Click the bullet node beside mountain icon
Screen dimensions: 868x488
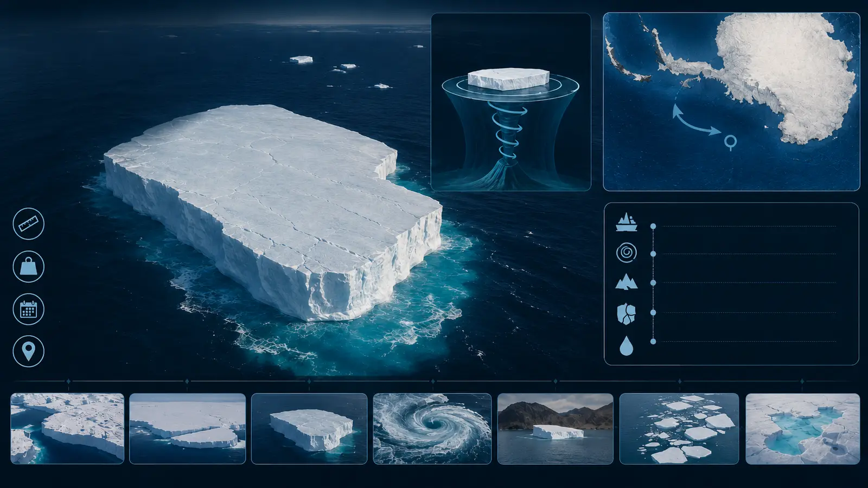[653, 283]
